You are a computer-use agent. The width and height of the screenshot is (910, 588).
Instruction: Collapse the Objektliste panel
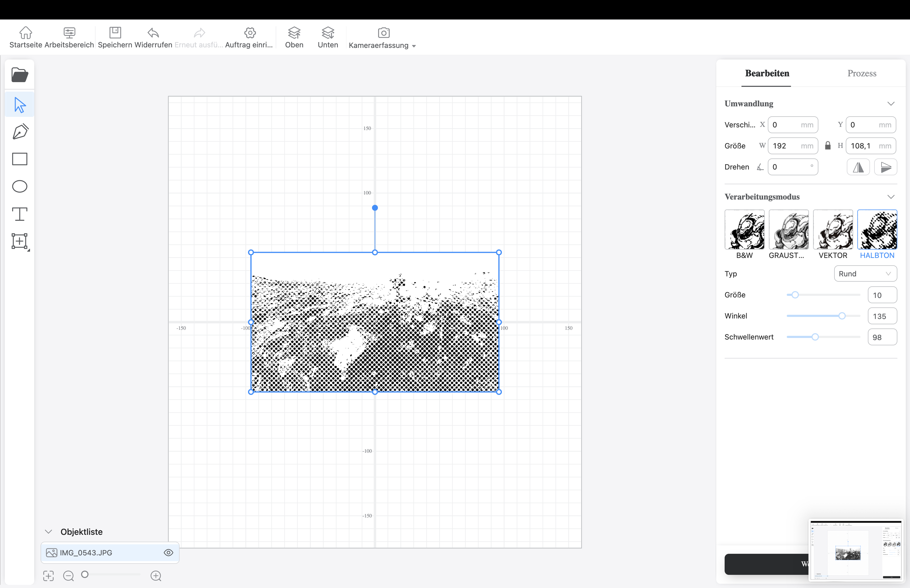(x=48, y=531)
